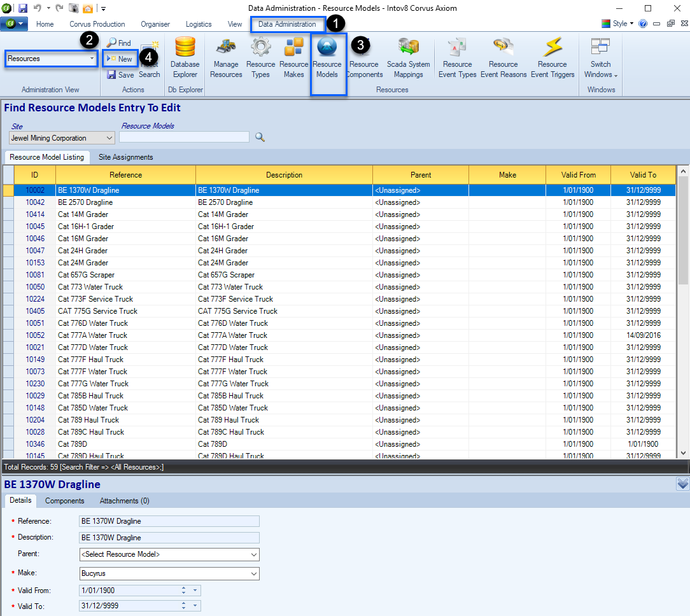Click New in the Actions group
Screen dimensions: 690x616
click(x=120, y=59)
